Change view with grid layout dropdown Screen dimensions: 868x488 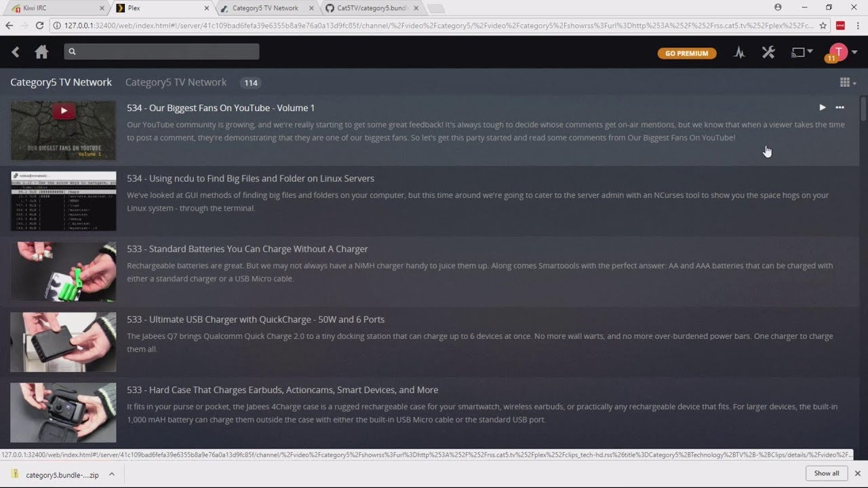click(x=848, y=83)
